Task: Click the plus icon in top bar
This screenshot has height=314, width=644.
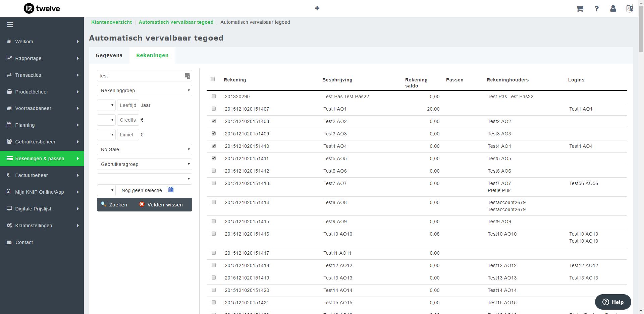Action: coord(317,8)
